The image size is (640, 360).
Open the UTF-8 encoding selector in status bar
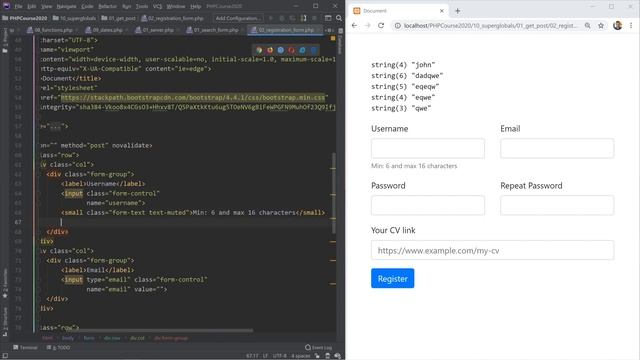point(279,356)
